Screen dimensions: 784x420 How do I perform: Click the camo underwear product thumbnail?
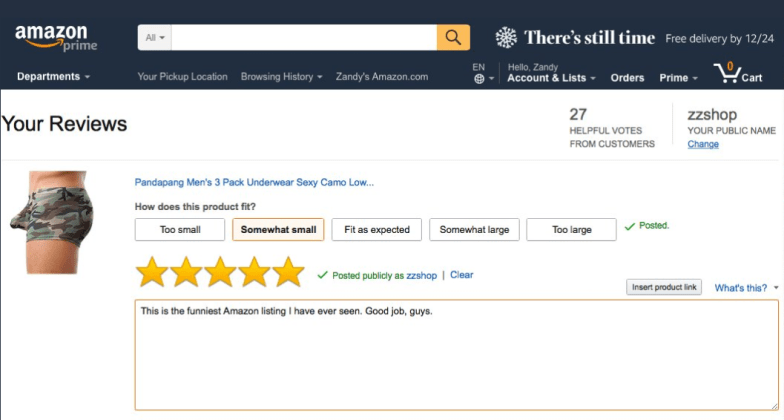coord(52,222)
